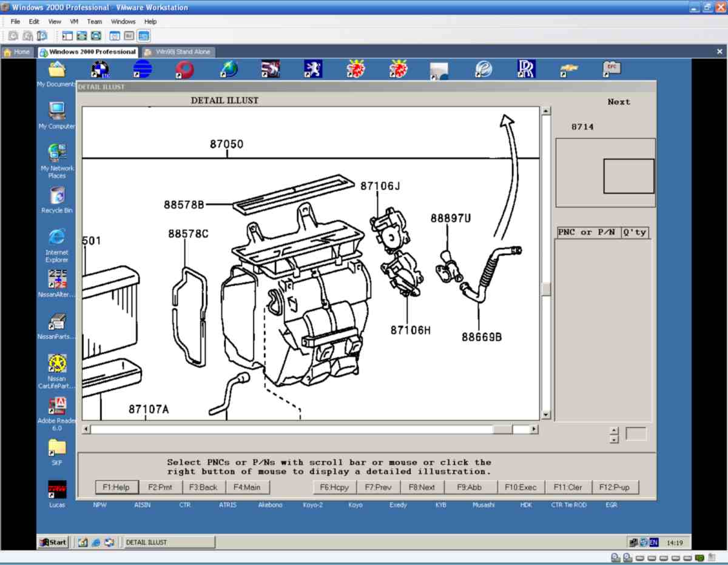The height and width of the screenshot is (565, 728).
Task: Click the illustration scroll-down arrow
Action: click(x=546, y=415)
